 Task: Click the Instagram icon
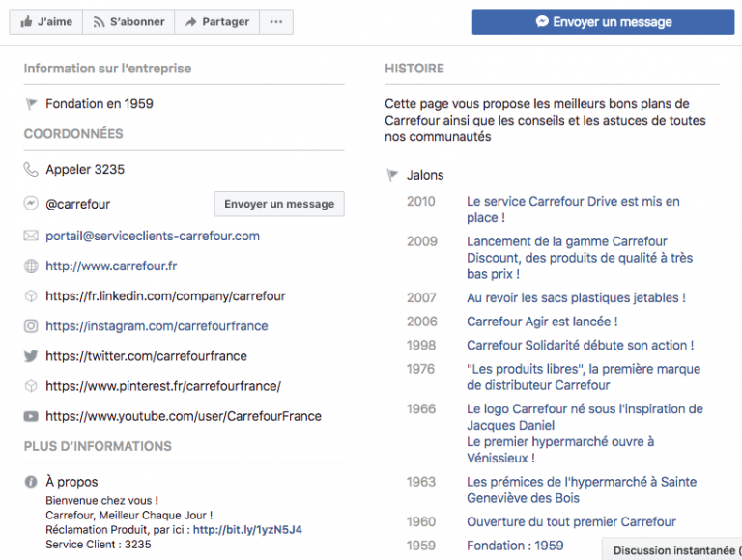pos(31,326)
